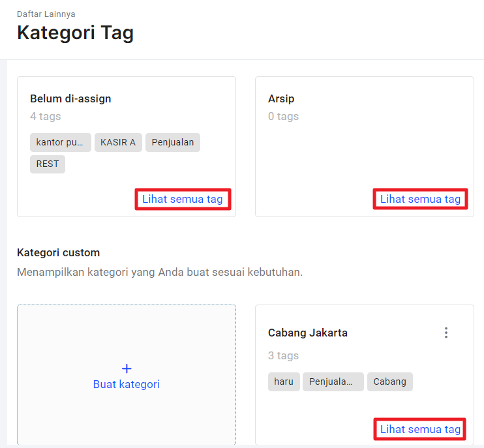This screenshot has height=448, width=484.
Task: Click the 4 tags count label
Action: coord(46,116)
